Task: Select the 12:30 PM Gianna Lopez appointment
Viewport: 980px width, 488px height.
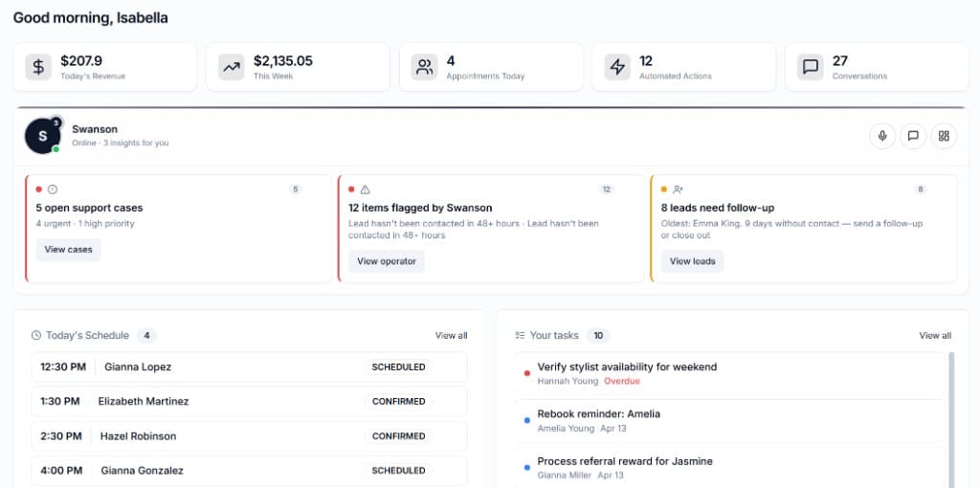Action: (x=249, y=367)
